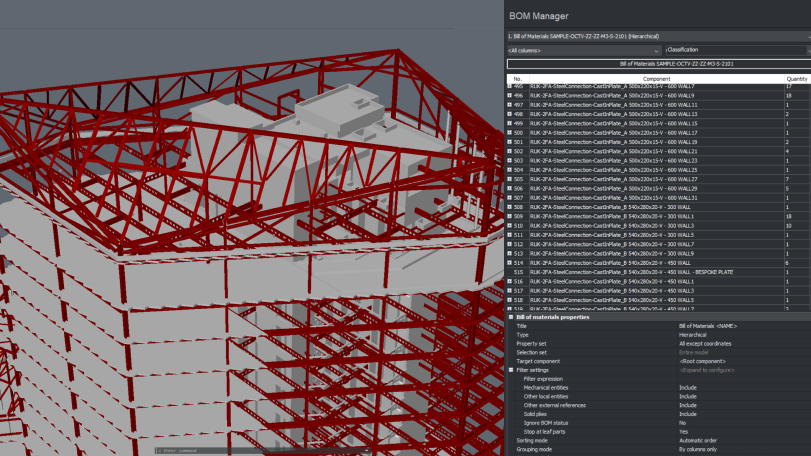Change Sorting mode value Automatic order
The width and height of the screenshot is (811, 456).
point(698,440)
